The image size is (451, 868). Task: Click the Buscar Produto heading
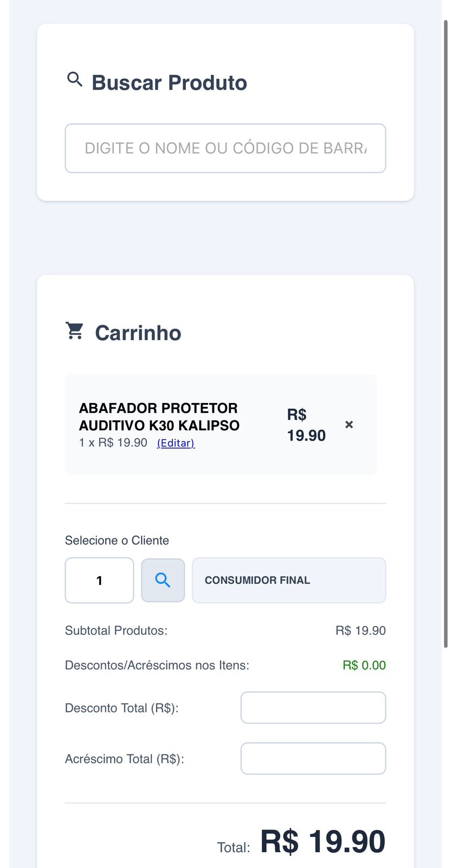169,83
